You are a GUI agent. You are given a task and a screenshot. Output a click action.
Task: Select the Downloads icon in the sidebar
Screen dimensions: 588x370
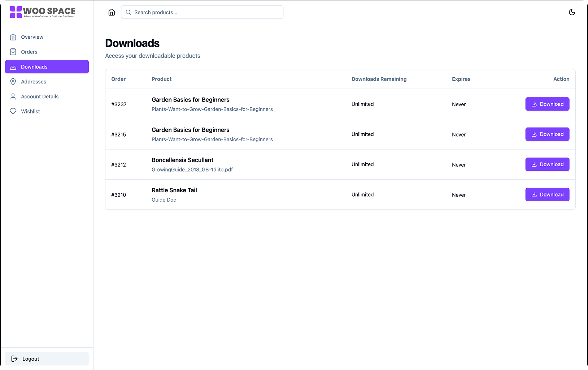(x=13, y=66)
